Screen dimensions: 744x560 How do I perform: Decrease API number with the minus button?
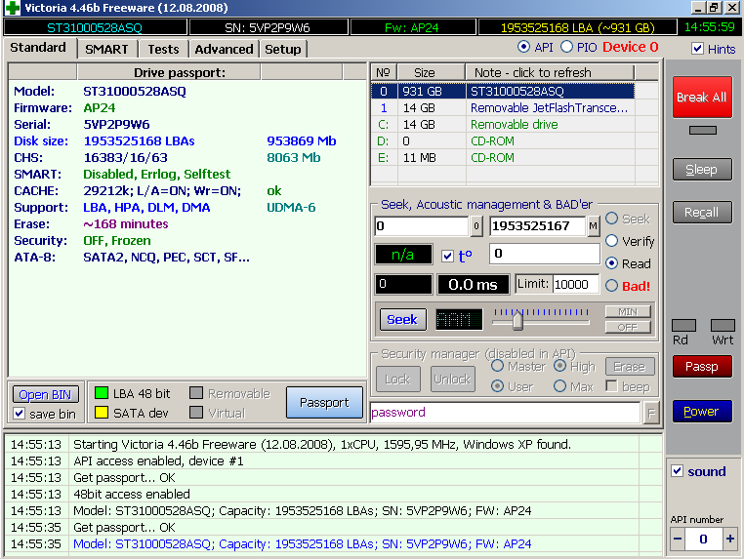pyautogui.click(x=677, y=540)
